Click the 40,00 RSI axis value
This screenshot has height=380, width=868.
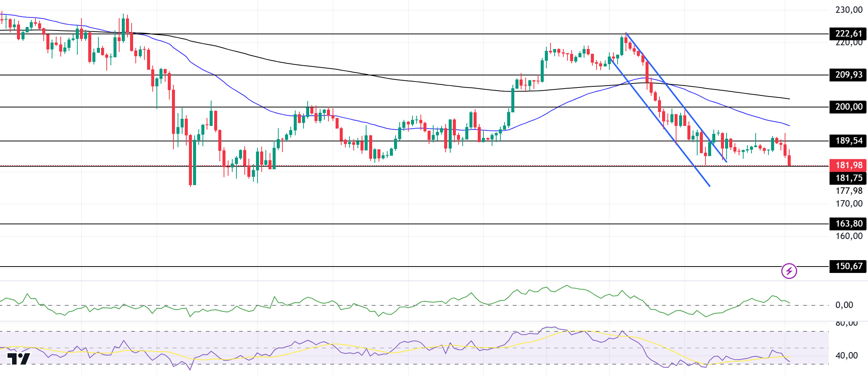pos(847,355)
